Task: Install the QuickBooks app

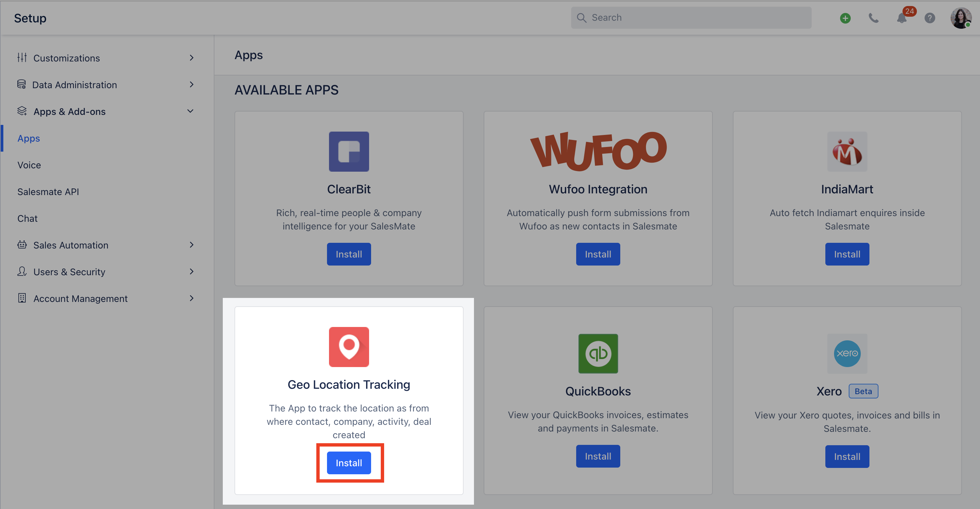Action: coord(598,456)
